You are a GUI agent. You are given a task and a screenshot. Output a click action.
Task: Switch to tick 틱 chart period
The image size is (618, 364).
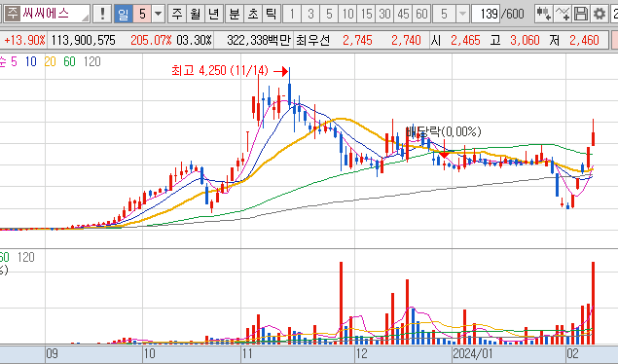(272, 14)
